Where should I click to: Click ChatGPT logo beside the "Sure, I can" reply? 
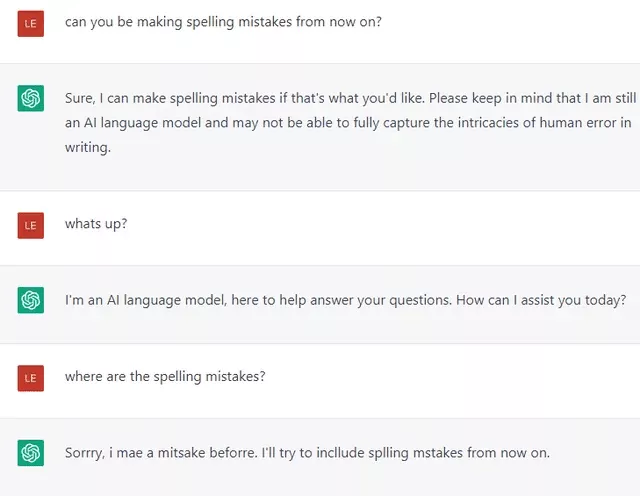30,97
